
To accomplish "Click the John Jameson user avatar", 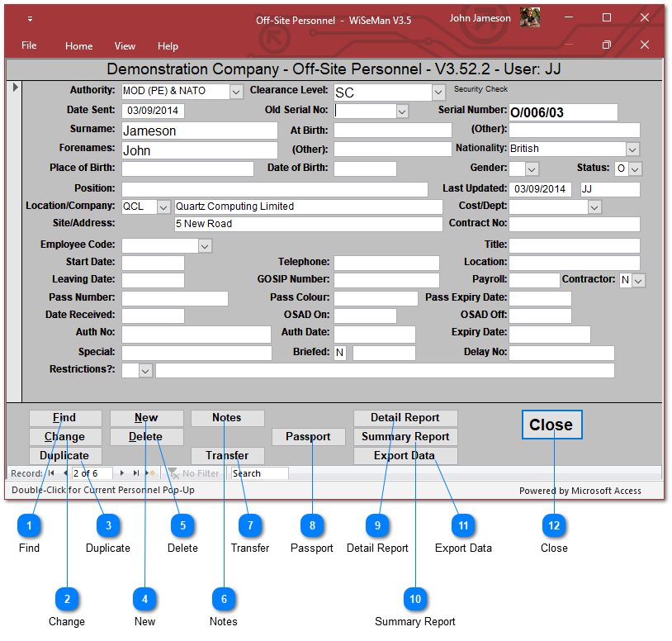I will [x=530, y=18].
